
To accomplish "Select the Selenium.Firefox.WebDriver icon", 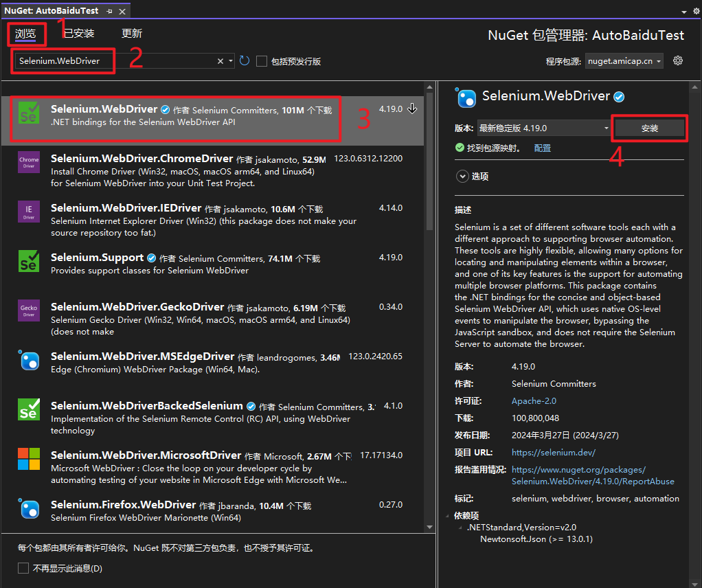I will coord(29,508).
